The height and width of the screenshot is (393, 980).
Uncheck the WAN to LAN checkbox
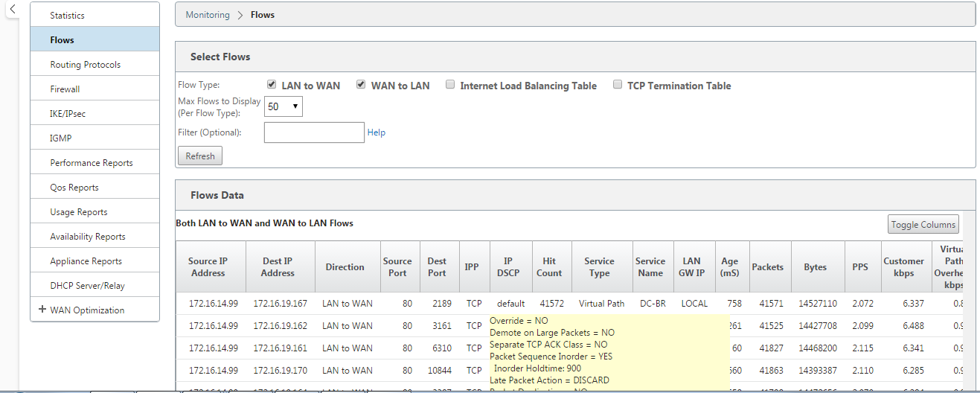click(361, 84)
